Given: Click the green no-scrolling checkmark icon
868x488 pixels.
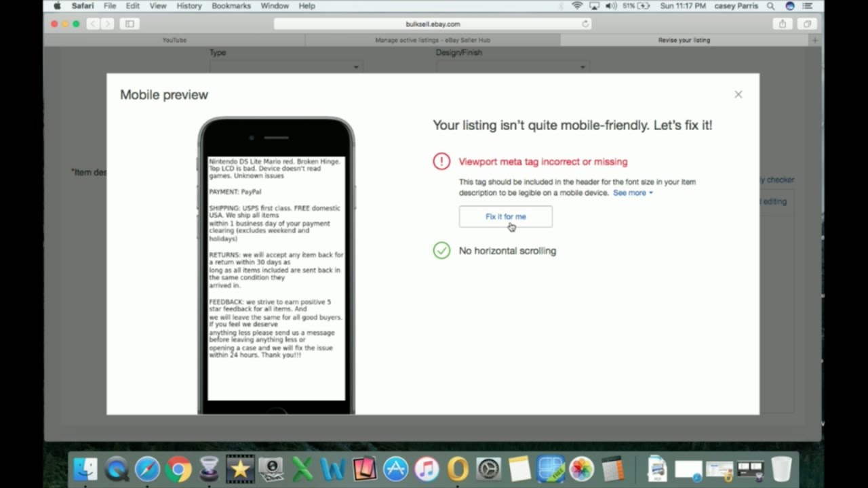Looking at the screenshot, I should pyautogui.click(x=441, y=251).
